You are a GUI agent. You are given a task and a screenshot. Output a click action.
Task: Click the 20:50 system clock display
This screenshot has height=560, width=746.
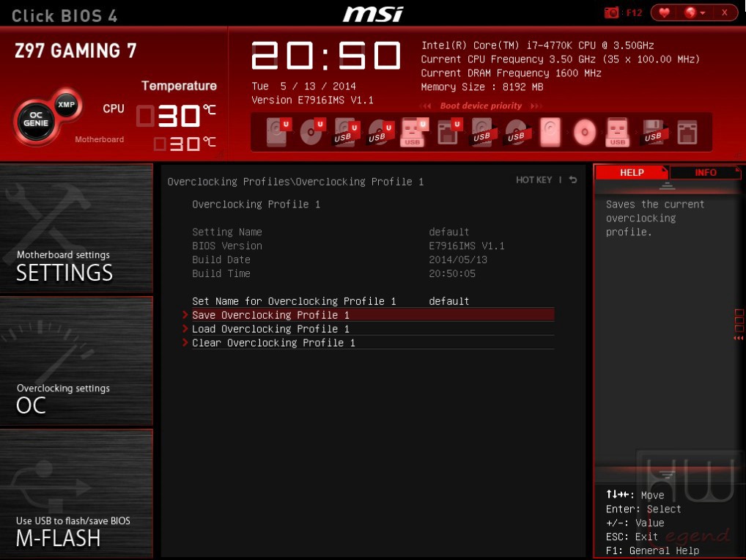[x=326, y=56]
